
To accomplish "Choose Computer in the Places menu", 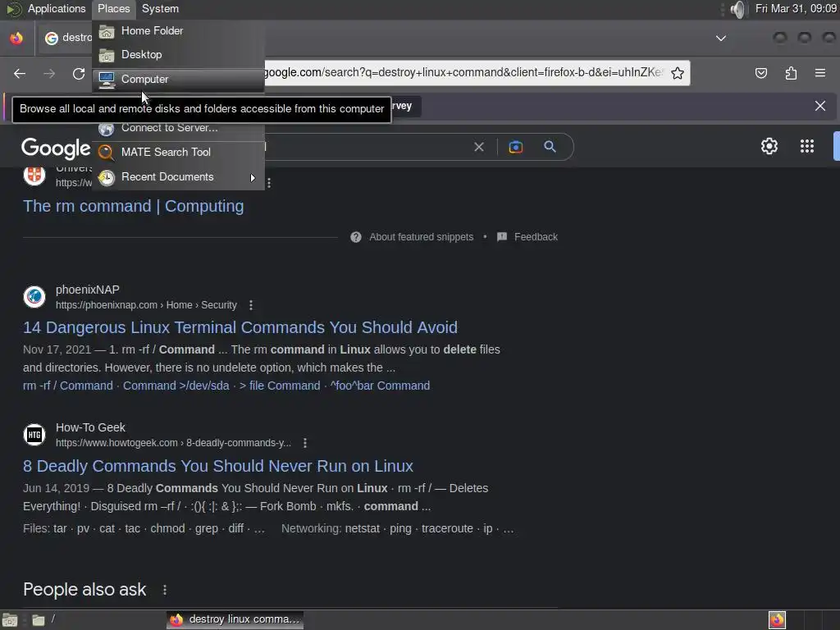I will point(178,80).
